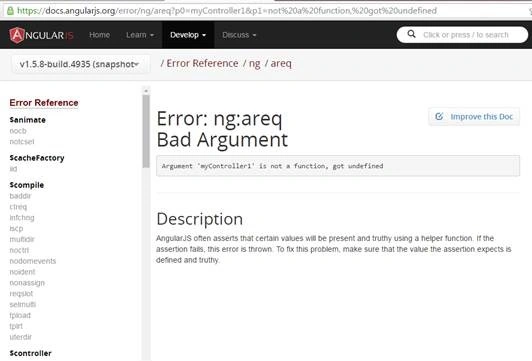Click the Error Reference breadcrumb link

[x=202, y=63]
